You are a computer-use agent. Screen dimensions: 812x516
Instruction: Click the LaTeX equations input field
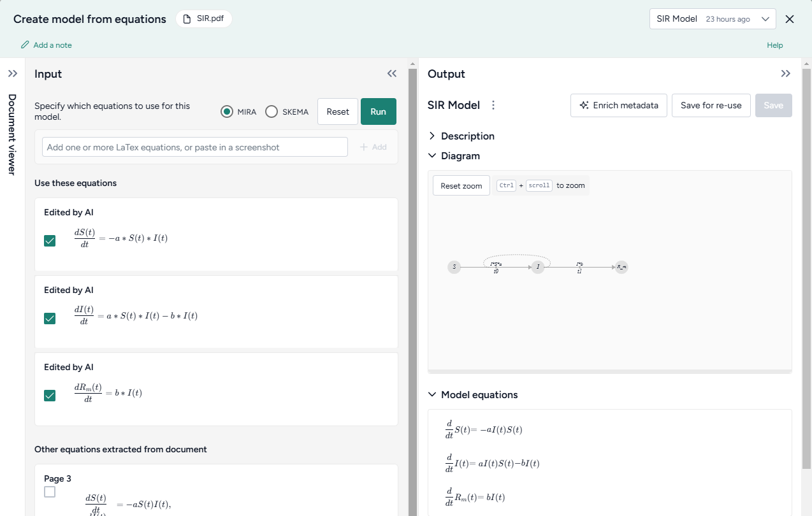point(195,147)
